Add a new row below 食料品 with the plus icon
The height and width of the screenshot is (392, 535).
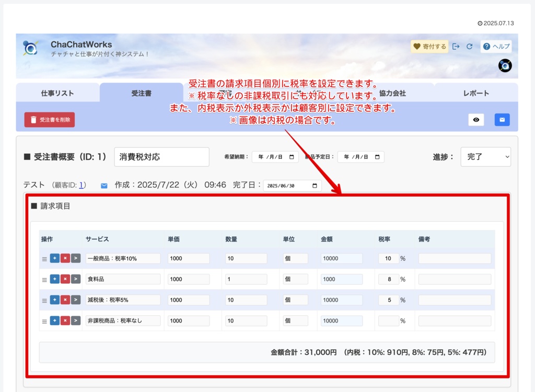pyautogui.click(x=55, y=279)
